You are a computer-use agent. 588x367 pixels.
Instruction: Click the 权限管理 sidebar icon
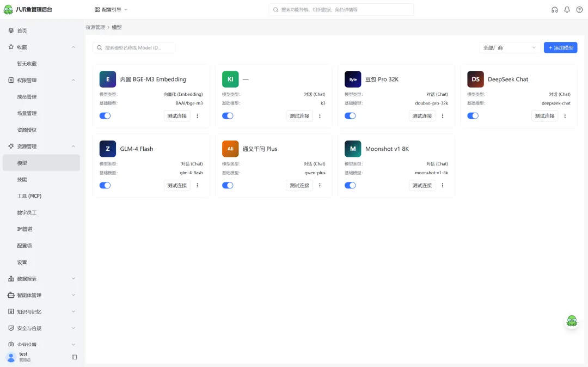11,80
